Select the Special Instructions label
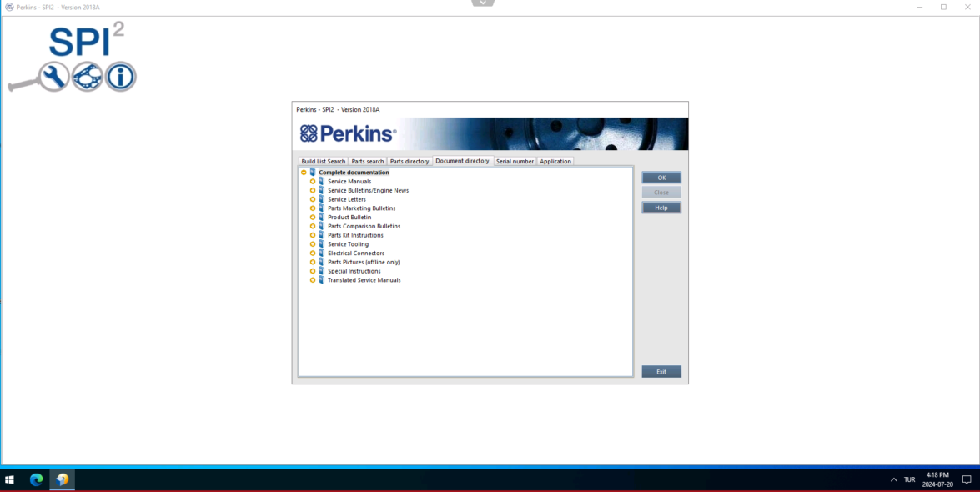Screen dimensions: 980x492 click(354, 271)
